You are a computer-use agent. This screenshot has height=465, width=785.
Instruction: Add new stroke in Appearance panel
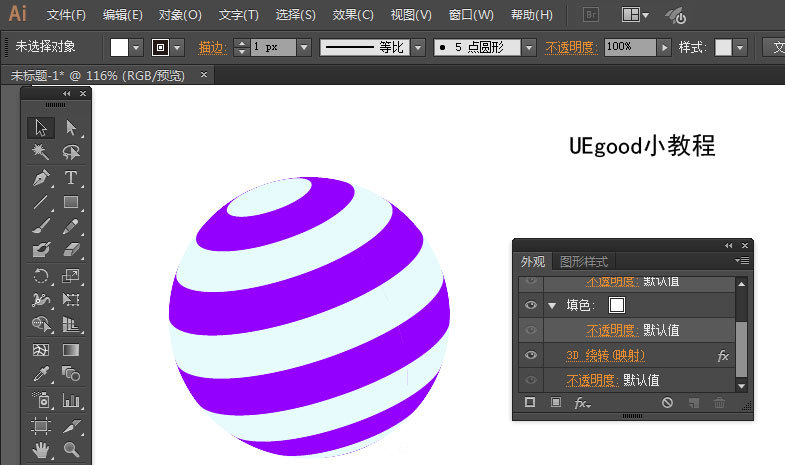530,402
